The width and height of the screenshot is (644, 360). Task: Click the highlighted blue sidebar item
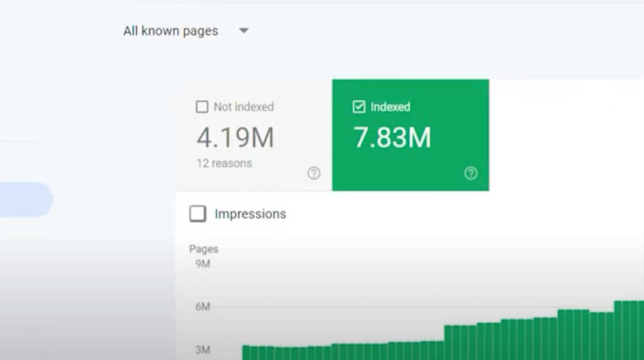(25, 199)
